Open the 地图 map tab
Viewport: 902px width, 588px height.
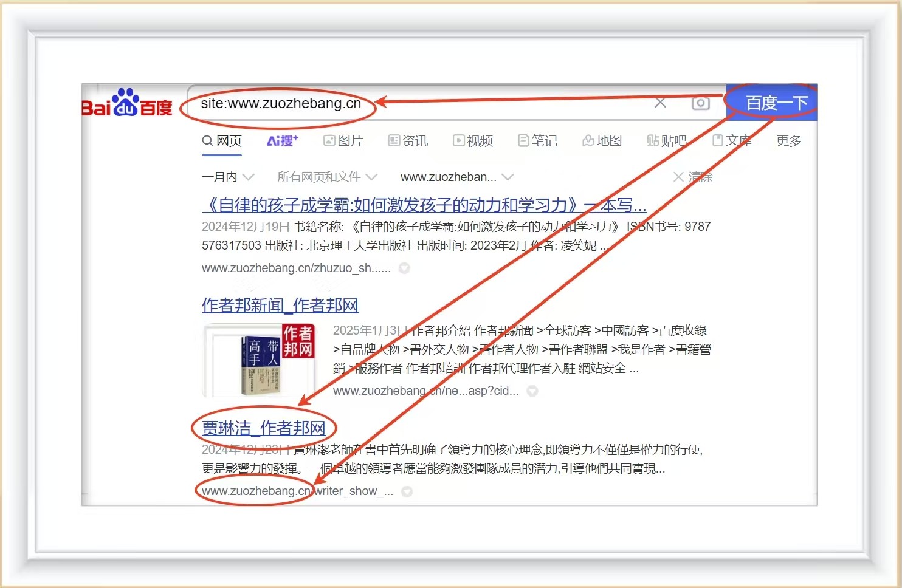pos(602,141)
